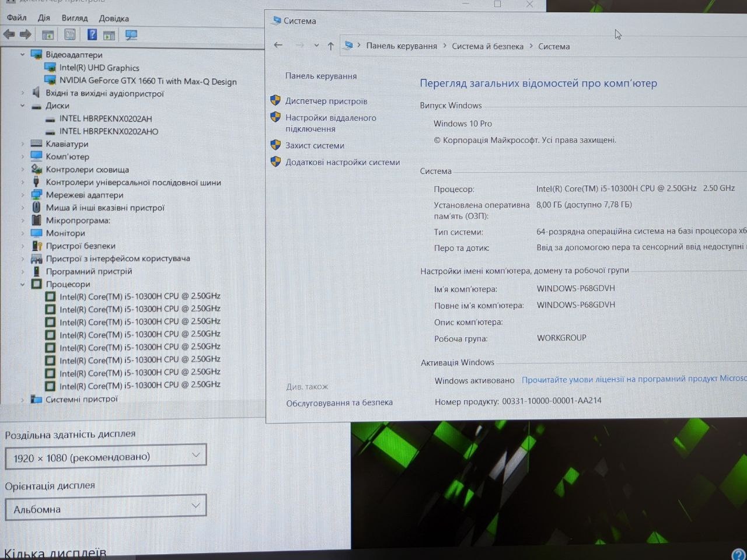
Task: Click the help question mark toolbar icon
Action: 92,34
